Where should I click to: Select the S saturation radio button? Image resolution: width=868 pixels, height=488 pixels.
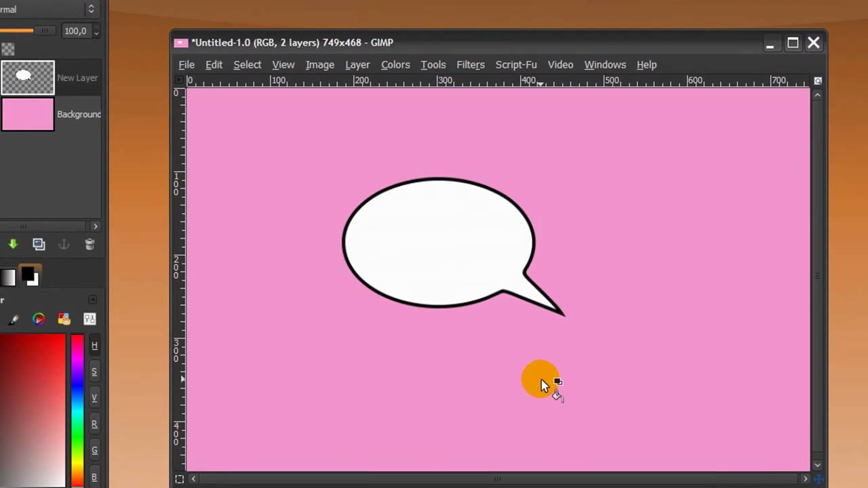click(x=94, y=372)
